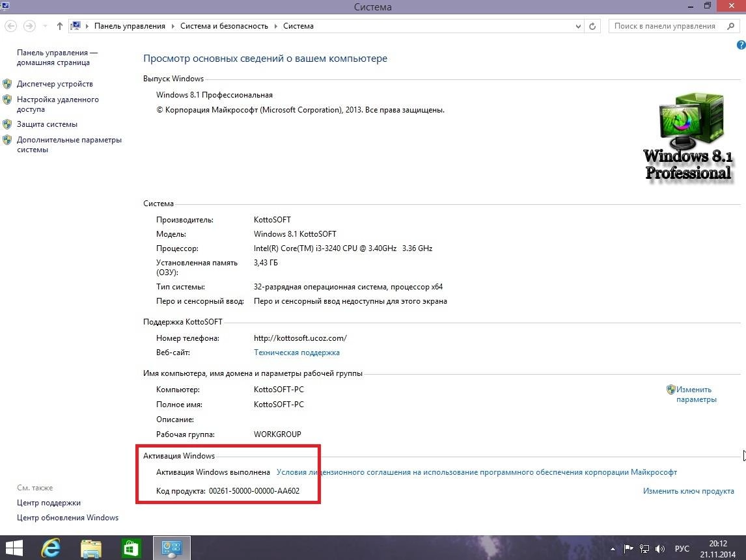
Task: Open Центр обновления Windows link
Action: click(x=68, y=517)
